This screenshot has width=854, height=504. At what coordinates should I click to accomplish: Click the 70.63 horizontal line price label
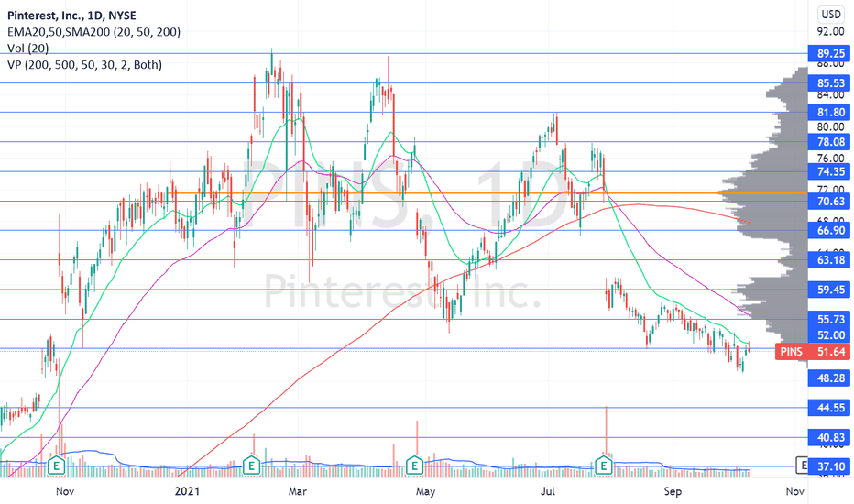(828, 201)
